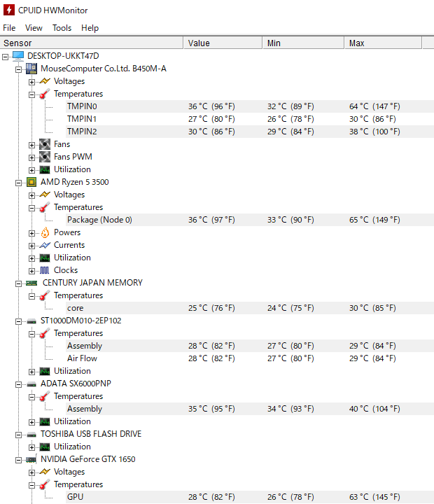Click the flame icon beside Powers
This screenshot has width=434, height=504.
pos(45,232)
